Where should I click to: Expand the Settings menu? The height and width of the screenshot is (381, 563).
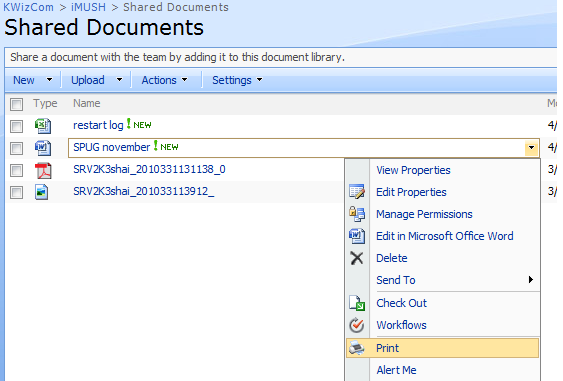coord(237,80)
